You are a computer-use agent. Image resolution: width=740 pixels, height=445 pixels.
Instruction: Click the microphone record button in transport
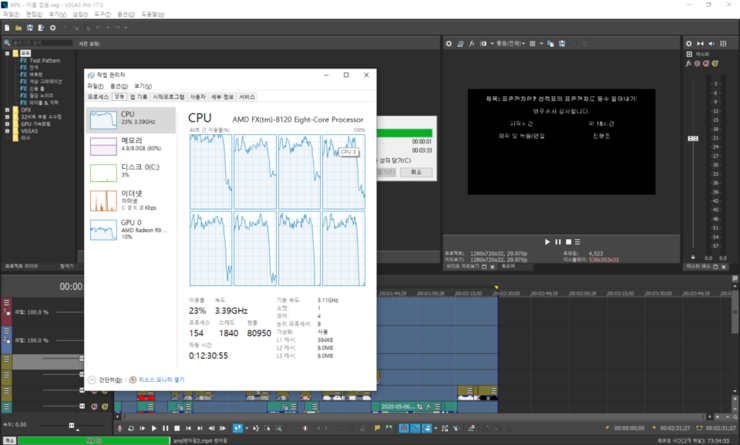(120, 428)
